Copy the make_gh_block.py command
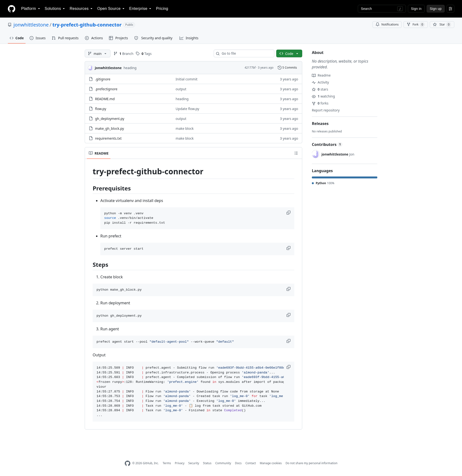The height and width of the screenshot is (476, 462). coord(289,289)
